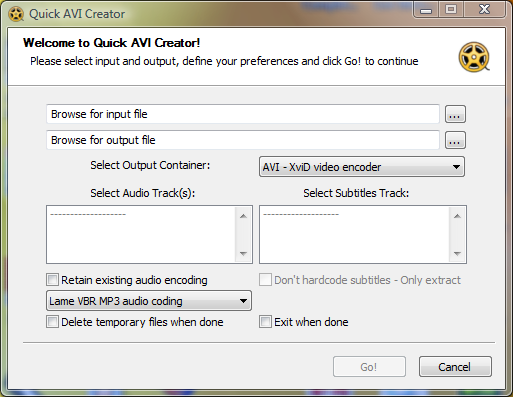
Task: Check the Exit when done option
Action: click(265, 322)
